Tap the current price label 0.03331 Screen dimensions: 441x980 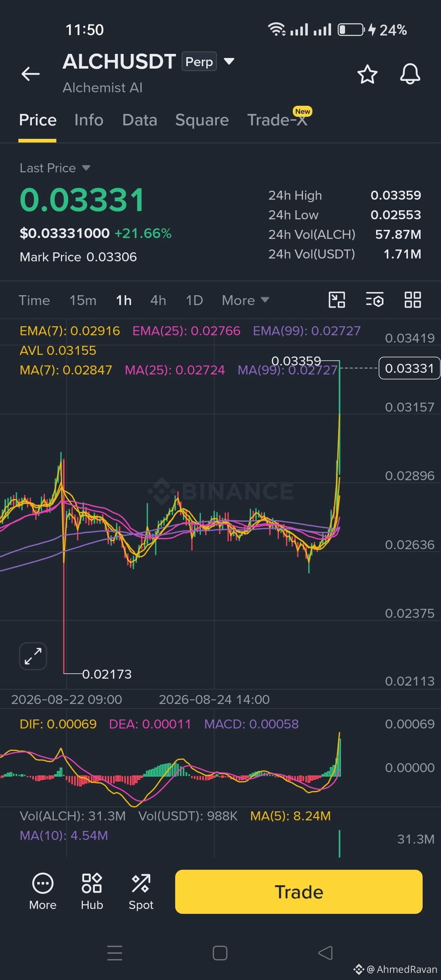tap(410, 368)
